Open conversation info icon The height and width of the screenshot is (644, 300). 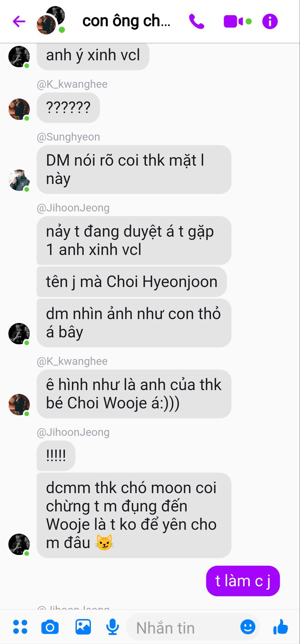click(x=270, y=21)
